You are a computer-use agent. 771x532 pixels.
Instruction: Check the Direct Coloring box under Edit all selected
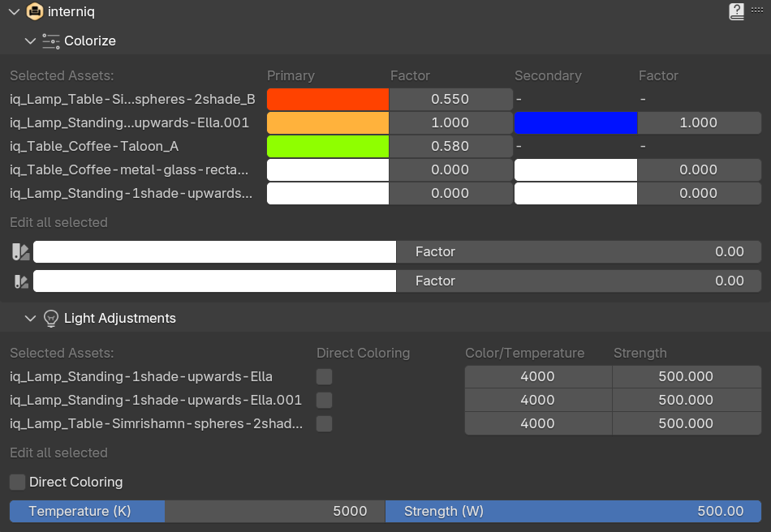pos(17,482)
